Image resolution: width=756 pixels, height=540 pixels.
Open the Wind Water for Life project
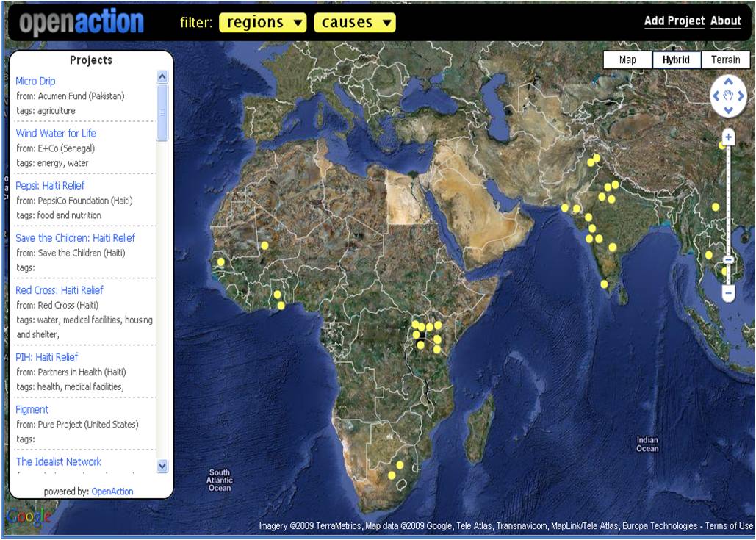56,133
